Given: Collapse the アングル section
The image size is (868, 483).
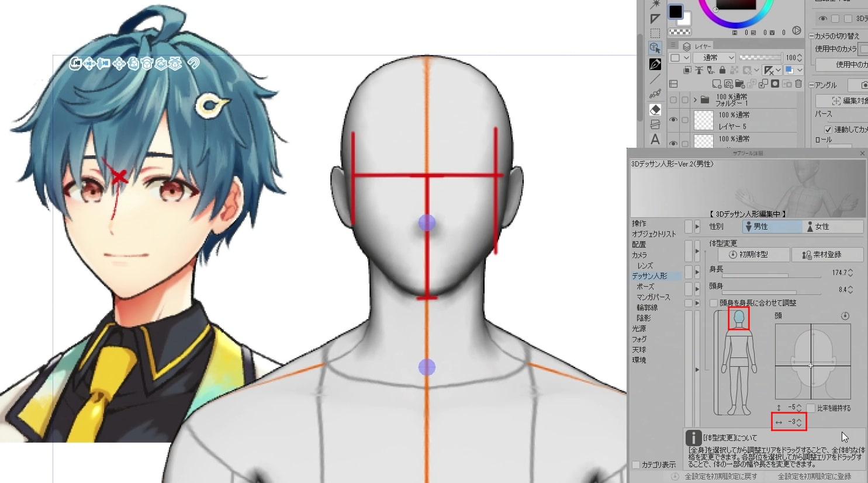Looking at the screenshot, I should click(811, 85).
